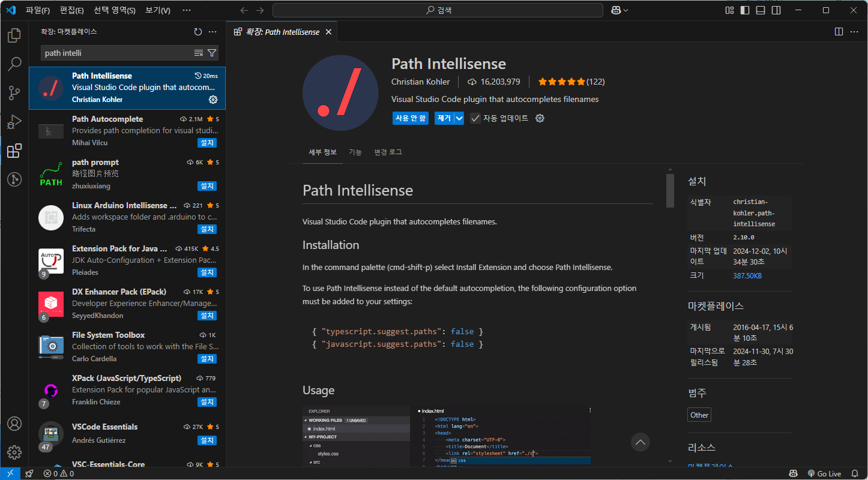Open editor more actions menu
This screenshot has width=868, height=480.
point(854,32)
